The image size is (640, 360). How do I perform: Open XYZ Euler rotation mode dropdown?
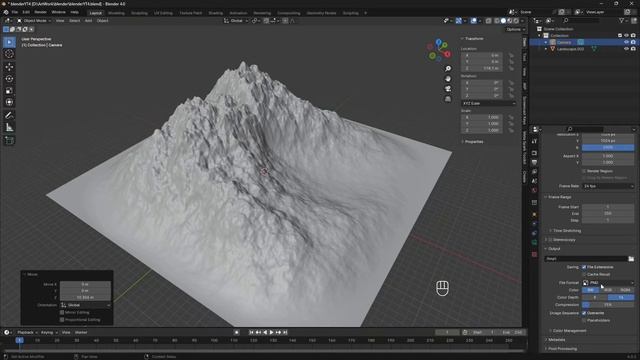(489, 103)
